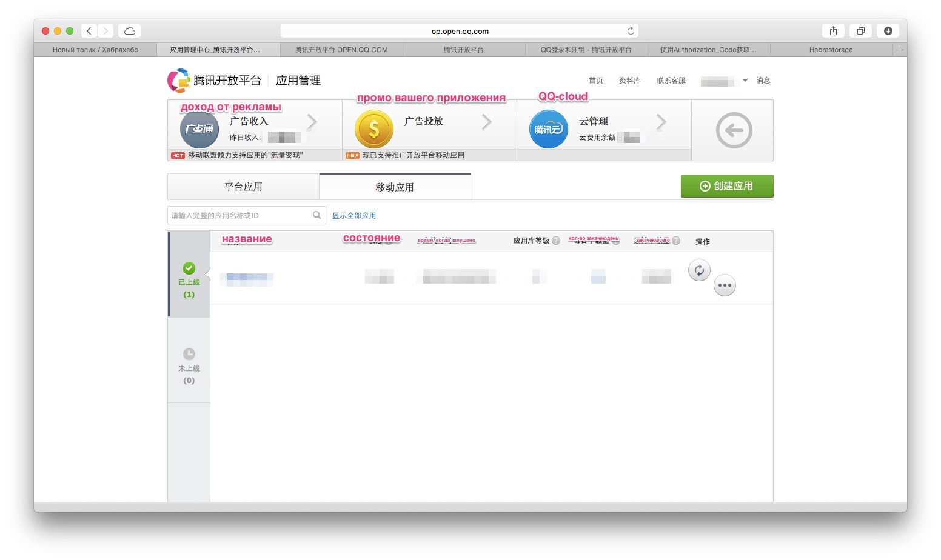Click the refresh circular icon in app row
This screenshot has width=941, height=560.
pos(699,270)
